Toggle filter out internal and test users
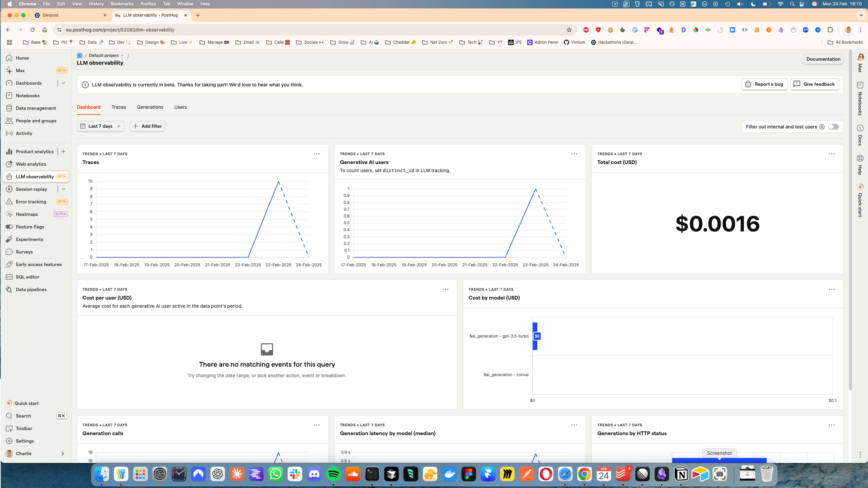Screen dimensions: 868x488 pyautogui.click(x=833, y=127)
